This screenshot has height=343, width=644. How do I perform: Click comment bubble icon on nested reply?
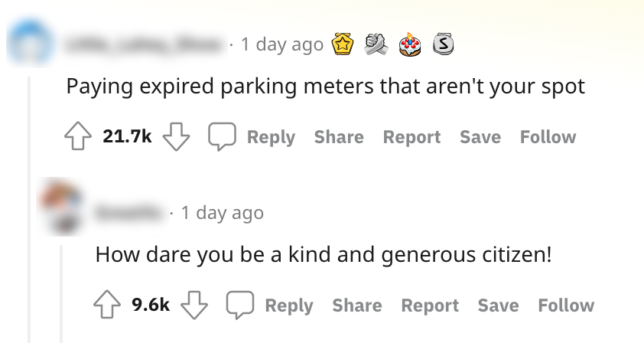coord(241,305)
